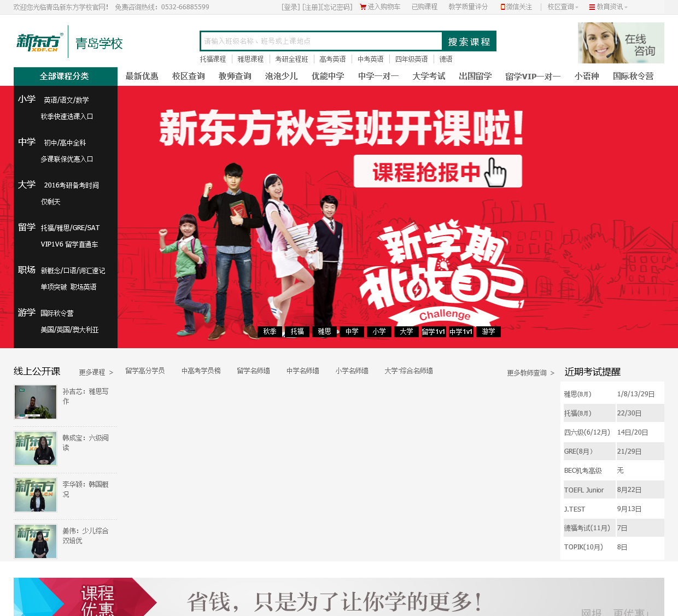Switch banner to the 秋季 slide

(270, 331)
